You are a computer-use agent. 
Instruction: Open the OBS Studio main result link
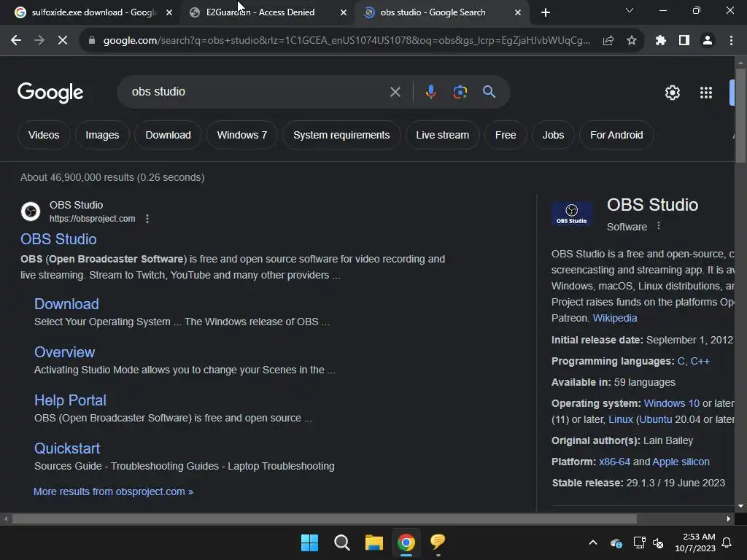tap(58, 239)
